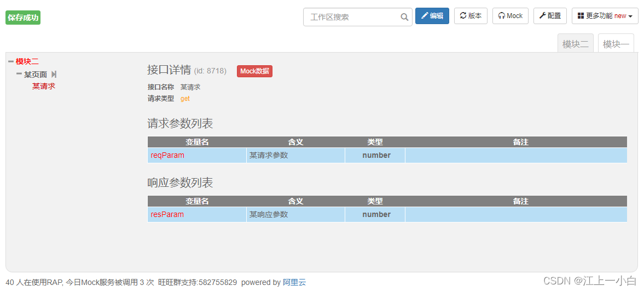
Task: Click the empty 备注 cell of reqParam
Action: 517,156
